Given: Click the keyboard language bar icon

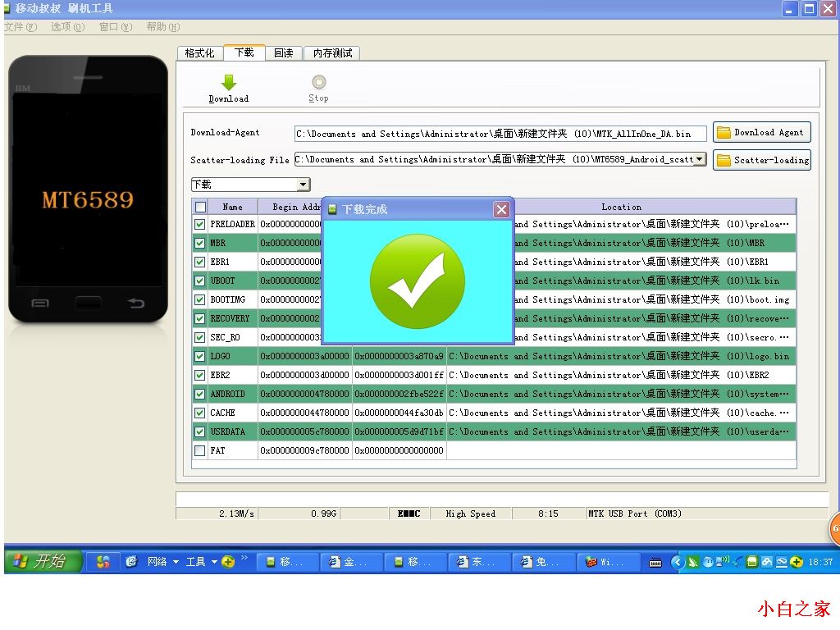Looking at the screenshot, I should [x=655, y=563].
